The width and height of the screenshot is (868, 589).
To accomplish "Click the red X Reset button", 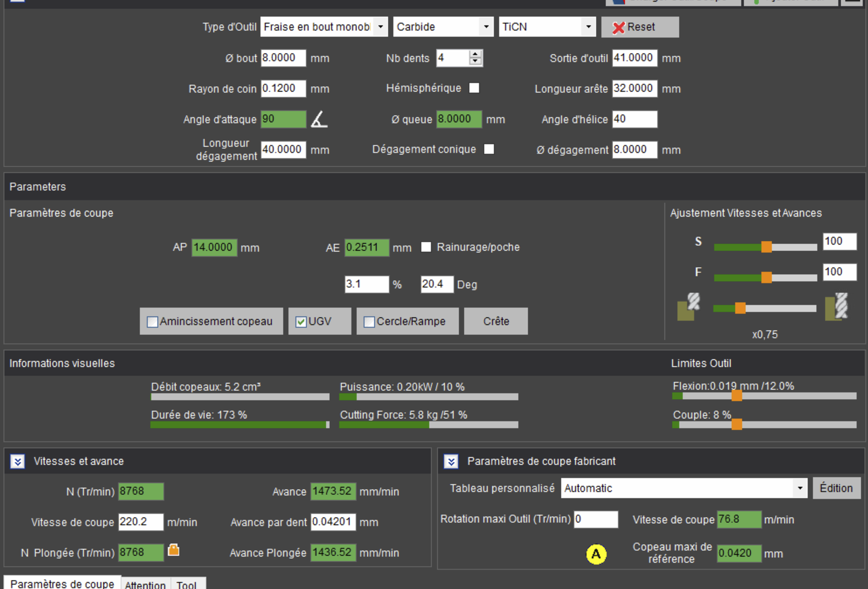I will pyautogui.click(x=640, y=27).
